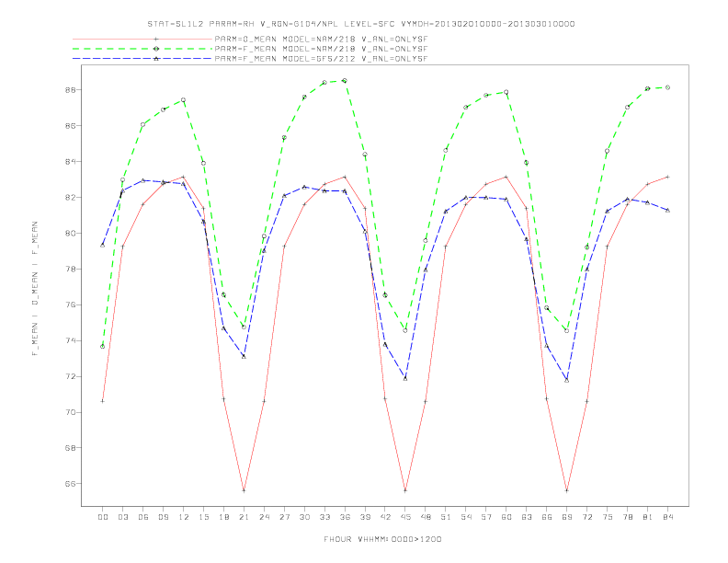The width and height of the screenshot is (728, 563).
Task: Click x-axis tick label 78
Action: click(x=627, y=517)
